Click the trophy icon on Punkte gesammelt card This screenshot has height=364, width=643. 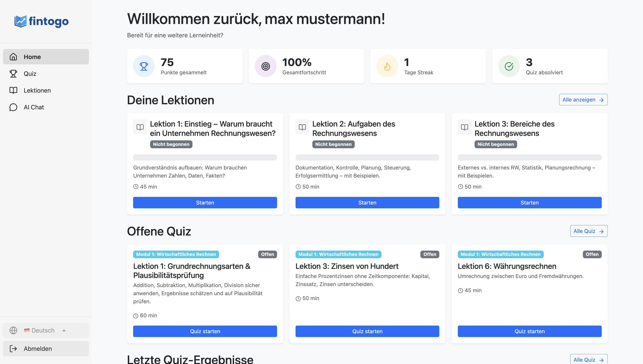coord(143,66)
